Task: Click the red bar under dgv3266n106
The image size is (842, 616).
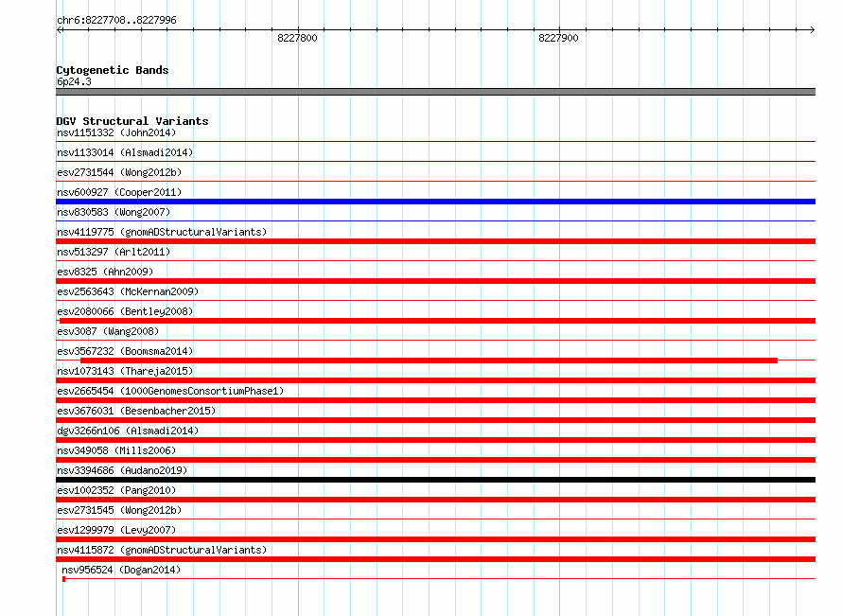Action: (x=435, y=440)
